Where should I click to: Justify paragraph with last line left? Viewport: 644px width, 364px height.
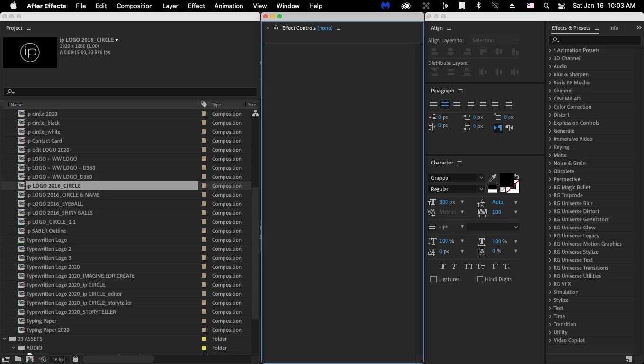[471, 104]
